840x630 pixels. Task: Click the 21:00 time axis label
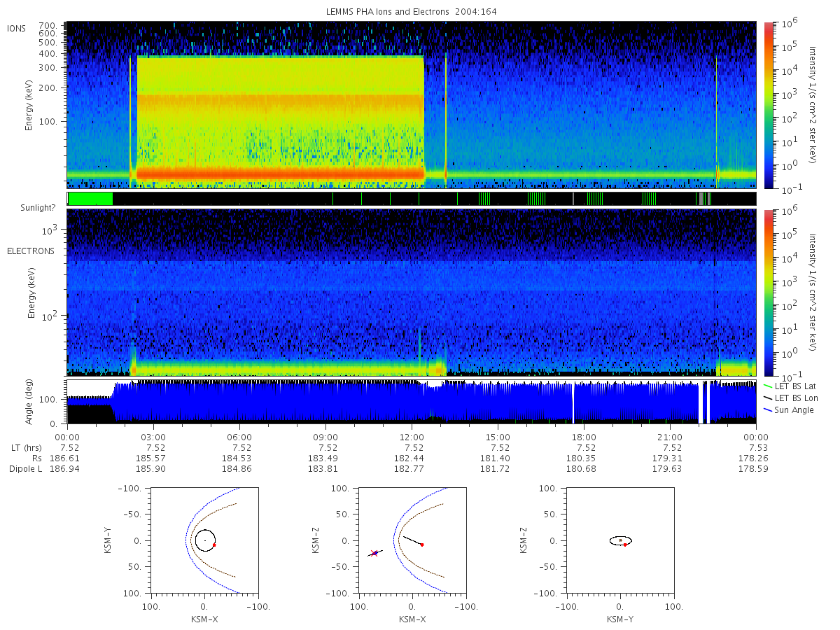[x=670, y=437]
